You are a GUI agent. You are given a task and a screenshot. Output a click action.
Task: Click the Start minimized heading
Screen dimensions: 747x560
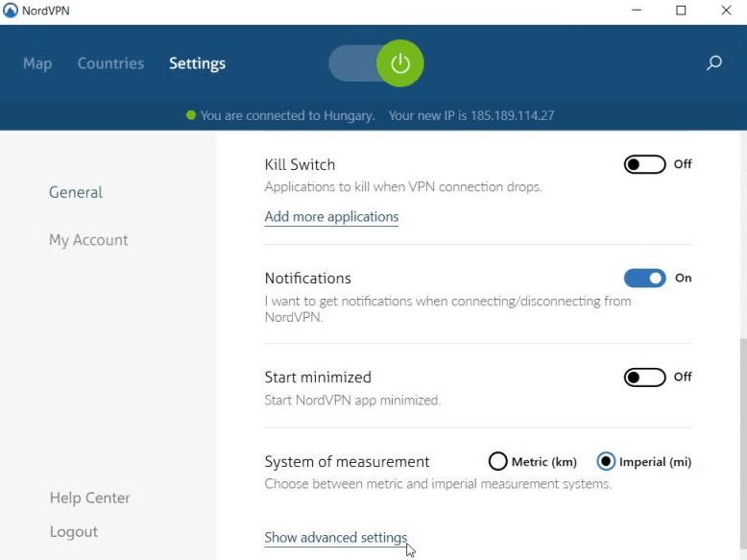[318, 377]
